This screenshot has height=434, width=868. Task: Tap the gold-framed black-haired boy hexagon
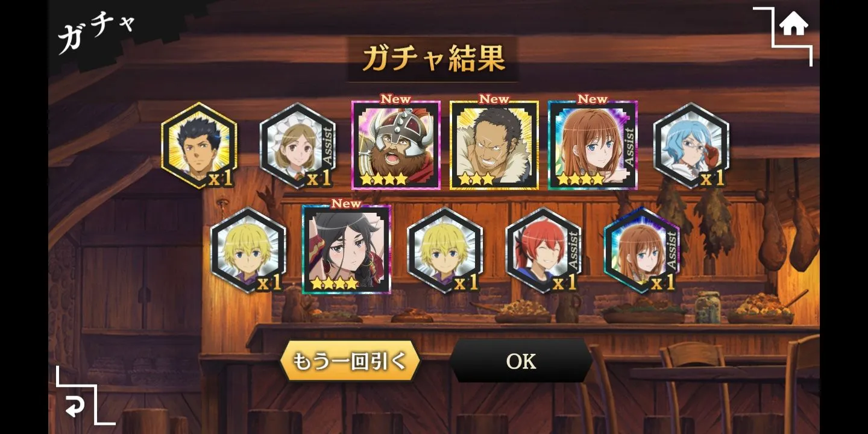point(199,145)
